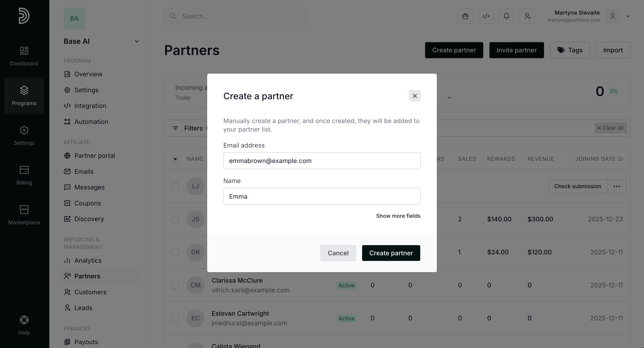Open the notifications bell icon
The image size is (644, 348).
[506, 16]
